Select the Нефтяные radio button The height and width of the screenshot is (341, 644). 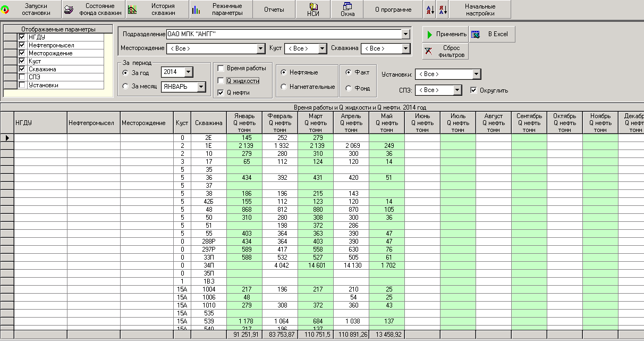click(284, 72)
